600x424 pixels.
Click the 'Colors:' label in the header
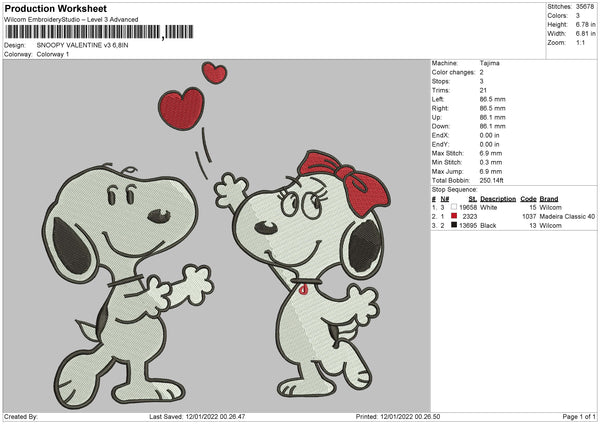click(558, 16)
